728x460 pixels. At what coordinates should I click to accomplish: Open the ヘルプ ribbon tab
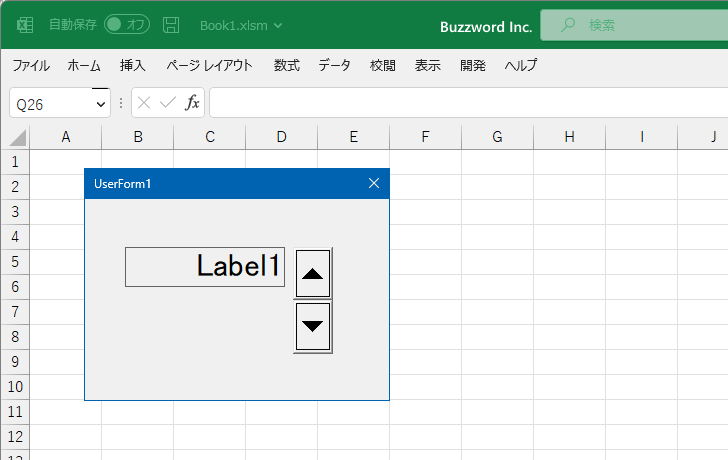tap(521, 65)
